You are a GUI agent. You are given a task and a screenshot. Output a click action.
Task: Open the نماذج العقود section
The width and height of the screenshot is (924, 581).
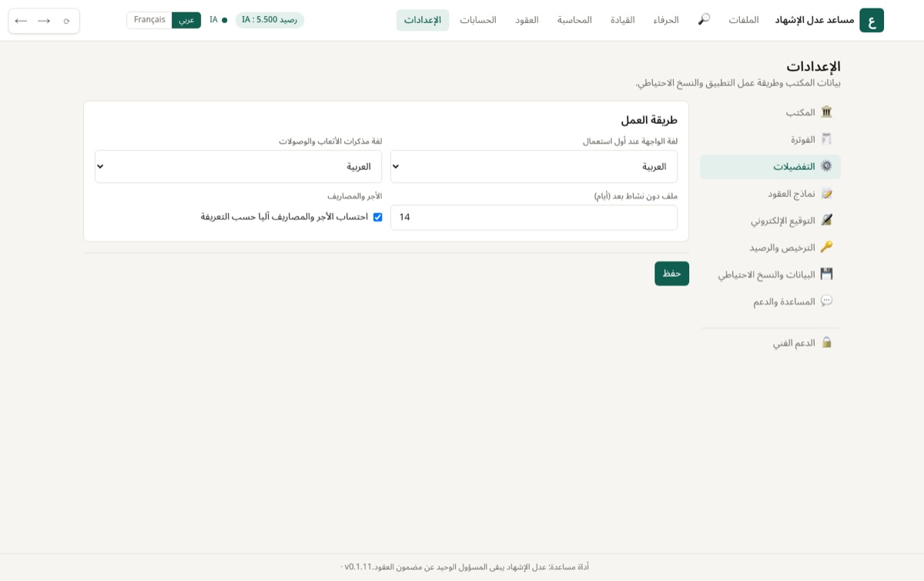pos(770,193)
